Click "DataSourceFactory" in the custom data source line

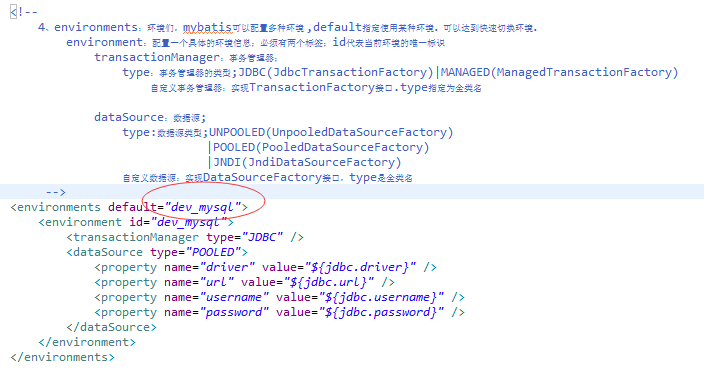pyautogui.click(x=262, y=177)
